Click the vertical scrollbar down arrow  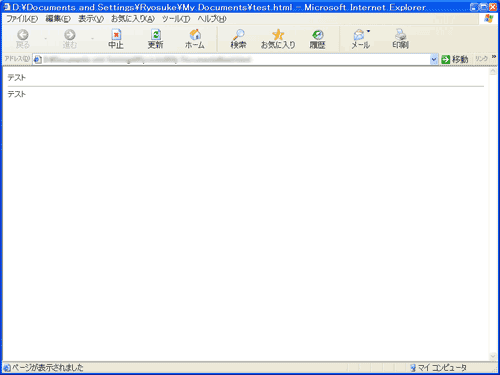point(493,356)
